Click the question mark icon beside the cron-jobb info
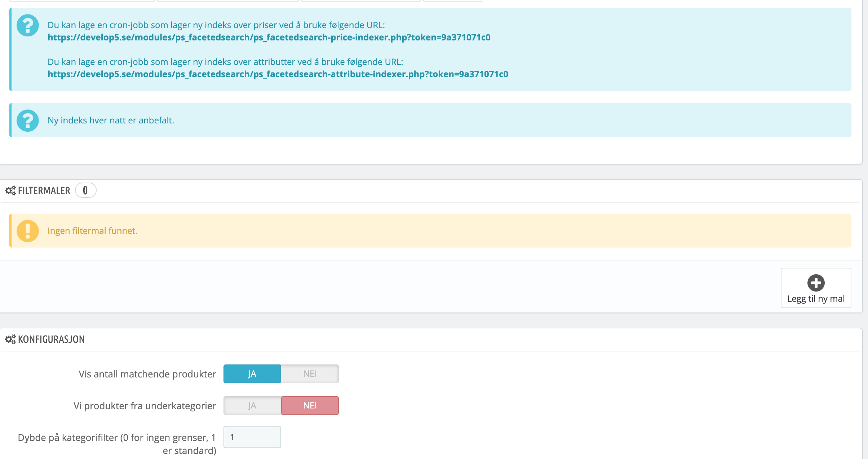 [28, 25]
